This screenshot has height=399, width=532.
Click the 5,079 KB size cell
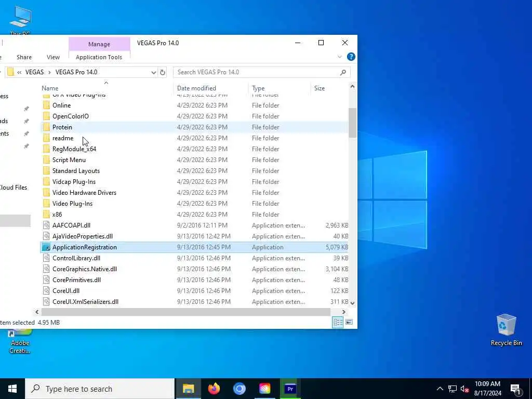pyautogui.click(x=337, y=247)
